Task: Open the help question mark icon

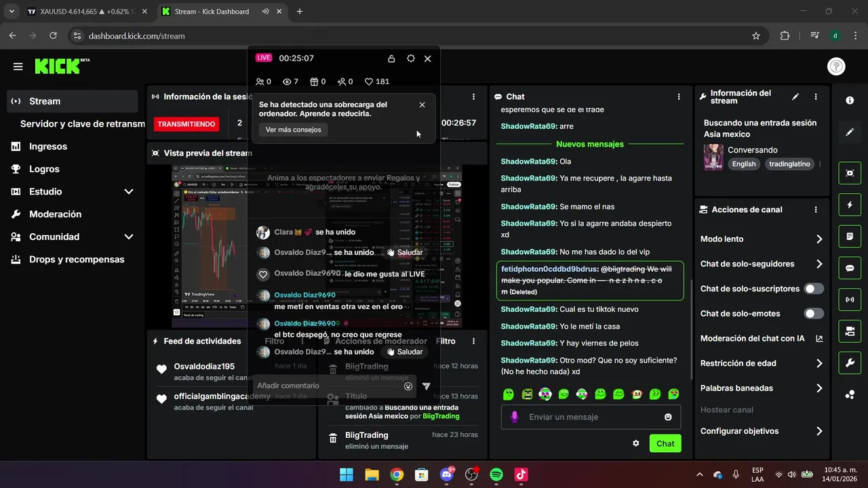Action: [x=836, y=66]
